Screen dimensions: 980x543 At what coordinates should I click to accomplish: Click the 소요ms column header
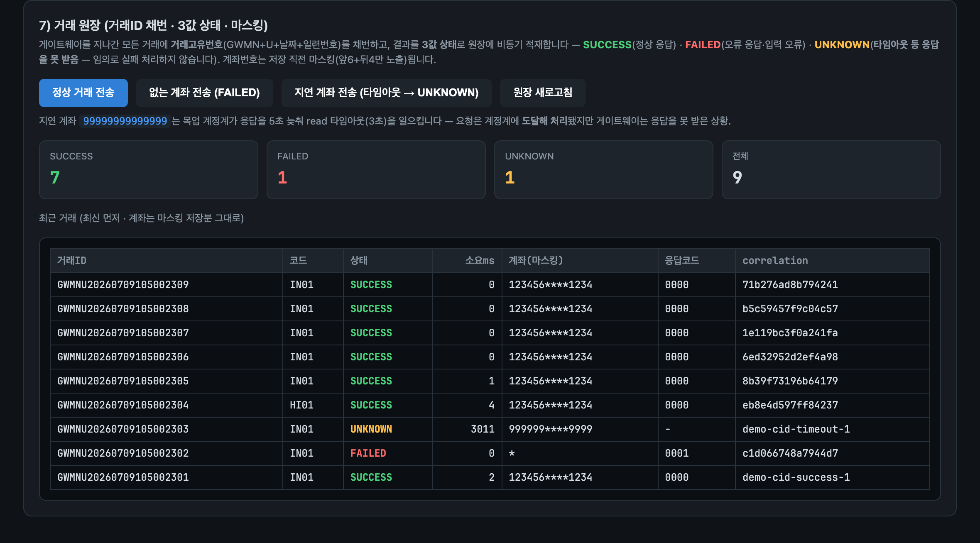467,261
